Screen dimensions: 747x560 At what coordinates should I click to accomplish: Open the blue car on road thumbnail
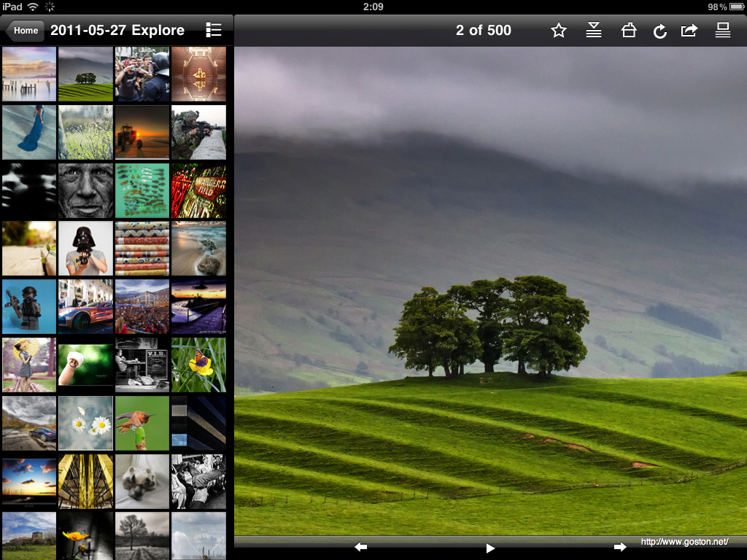tap(29, 424)
